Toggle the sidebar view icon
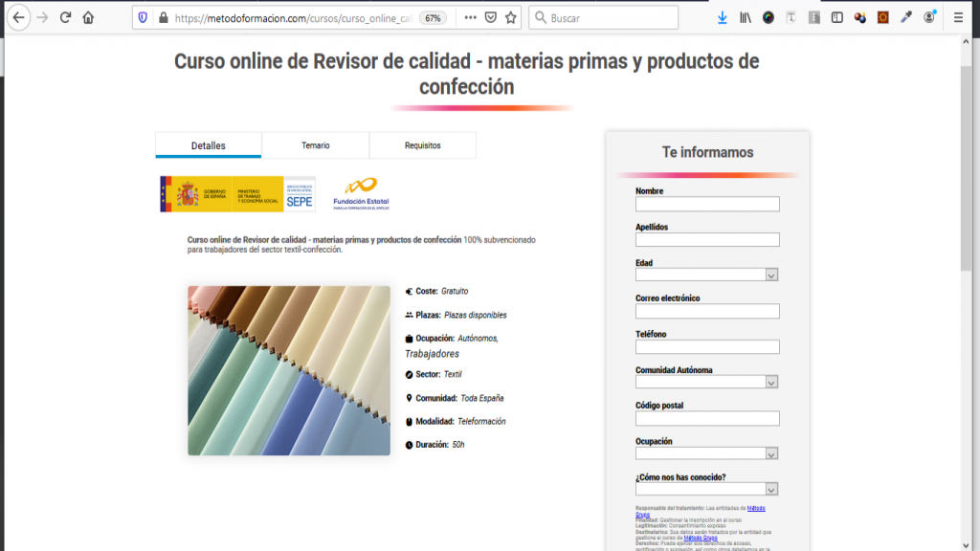 836,18
